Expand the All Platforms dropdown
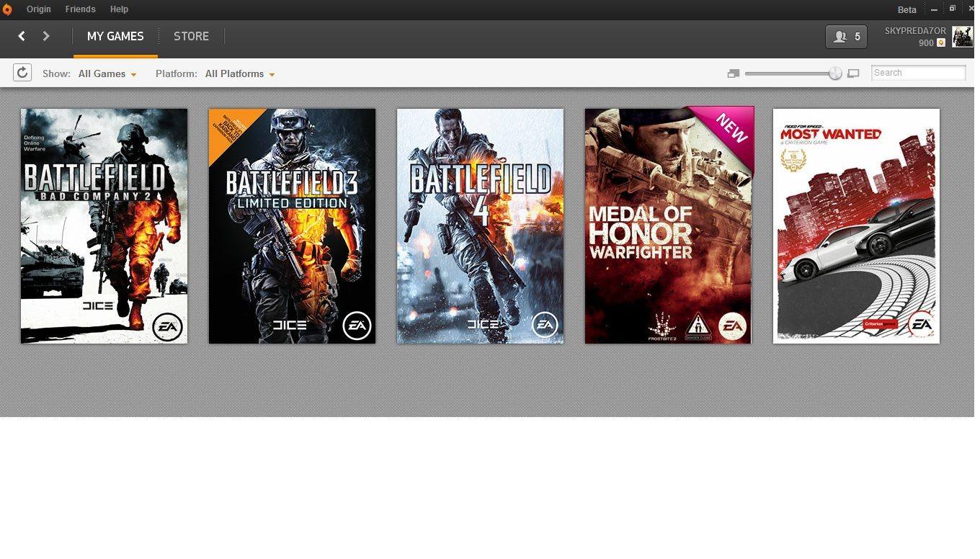The width and height of the screenshot is (980, 559). click(240, 73)
